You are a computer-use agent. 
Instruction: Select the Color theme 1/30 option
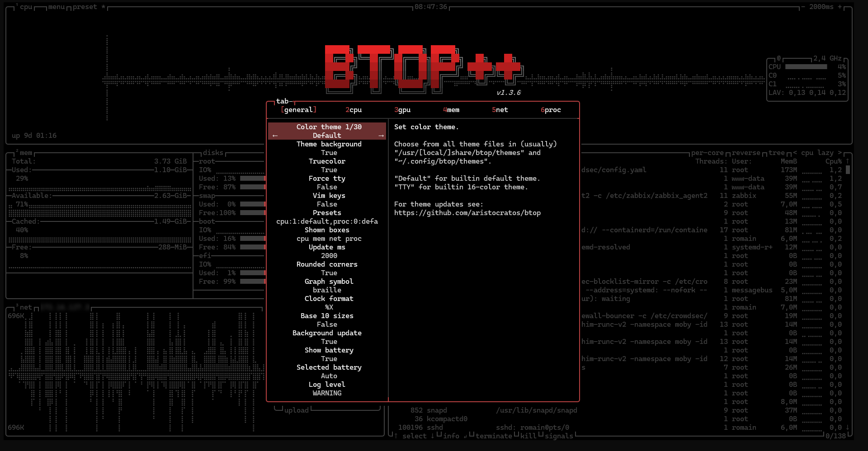coord(327,131)
